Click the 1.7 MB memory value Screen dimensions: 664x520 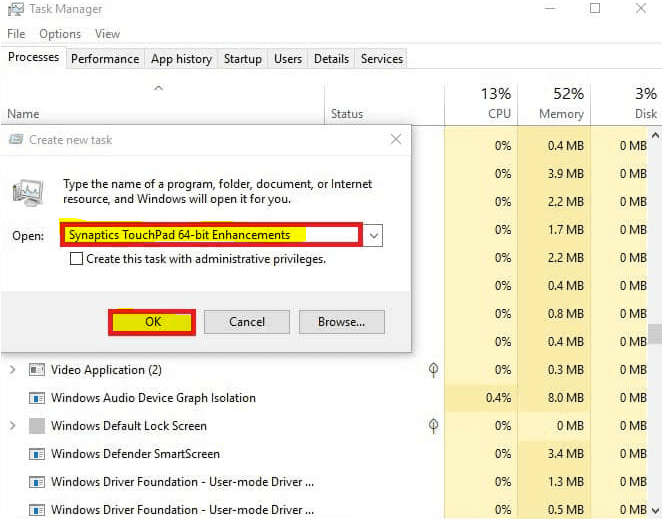pos(565,230)
